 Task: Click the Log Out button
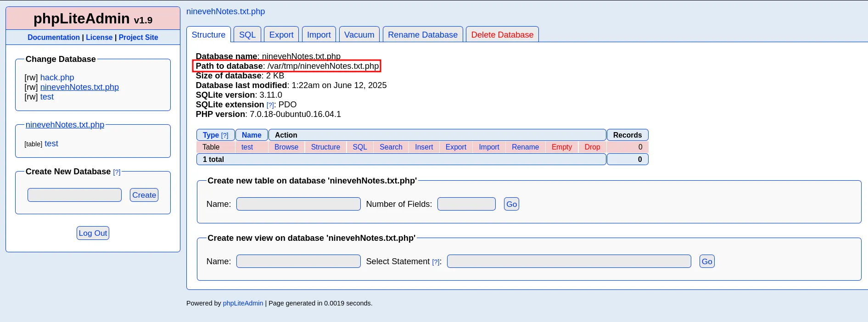[93, 233]
